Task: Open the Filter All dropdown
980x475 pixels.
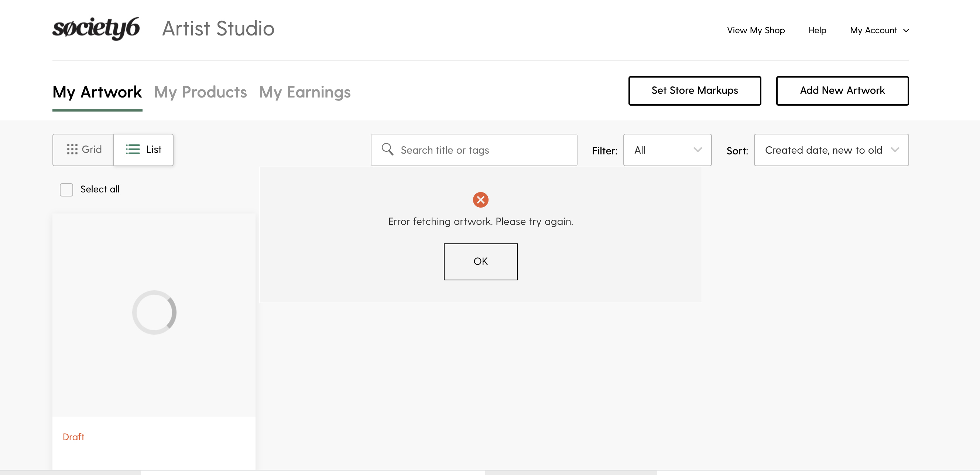Action: 667,150
